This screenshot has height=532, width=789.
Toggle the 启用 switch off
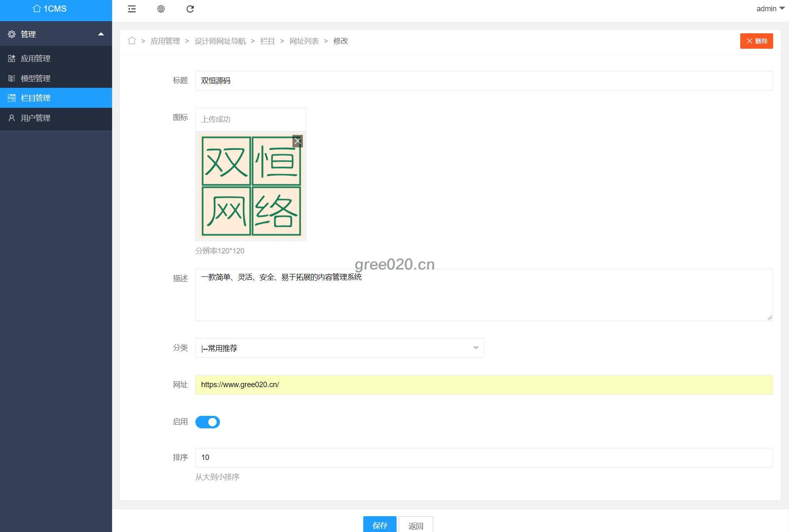tap(207, 422)
